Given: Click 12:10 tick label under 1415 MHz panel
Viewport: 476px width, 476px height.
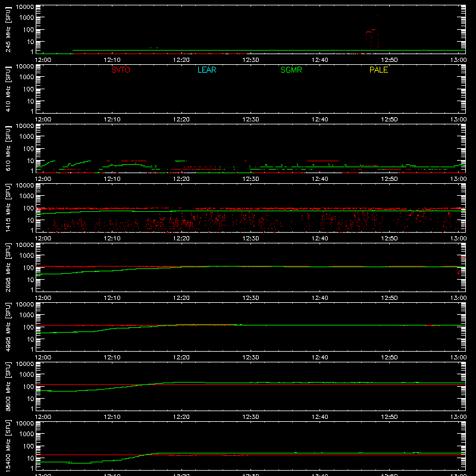Looking at the screenshot, I should (112, 239).
